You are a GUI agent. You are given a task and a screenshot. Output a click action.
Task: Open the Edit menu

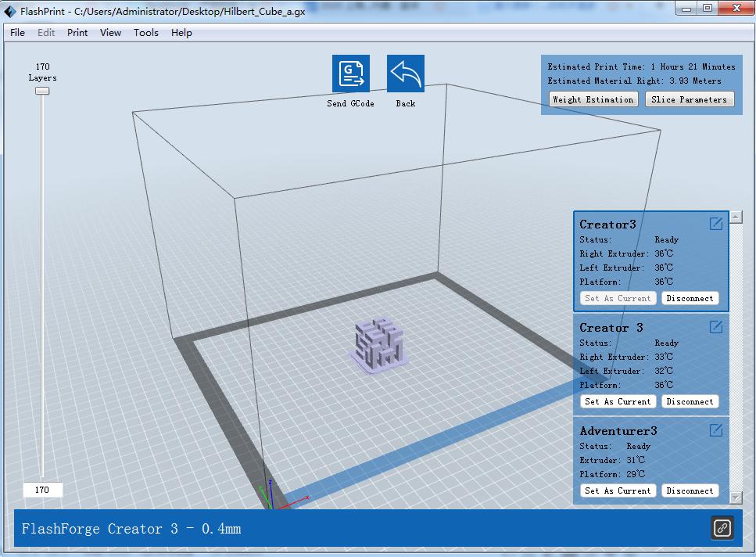pos(46,32)
